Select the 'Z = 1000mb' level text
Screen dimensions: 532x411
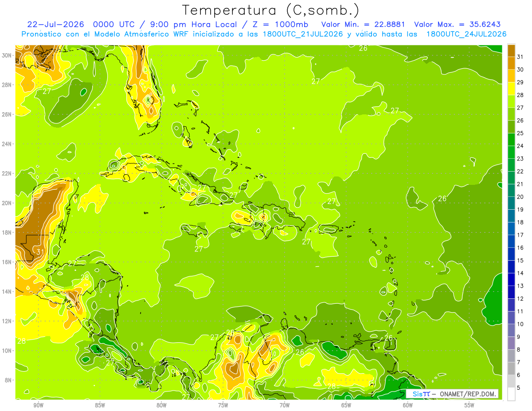(280, 24)
